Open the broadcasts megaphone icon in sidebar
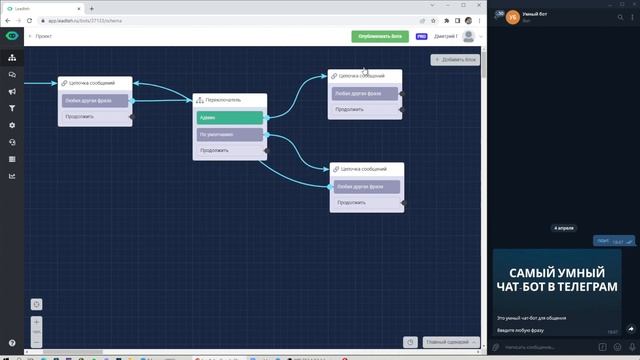Image resolution: width=640 pixels, height=360 pixels. [12, 91]
